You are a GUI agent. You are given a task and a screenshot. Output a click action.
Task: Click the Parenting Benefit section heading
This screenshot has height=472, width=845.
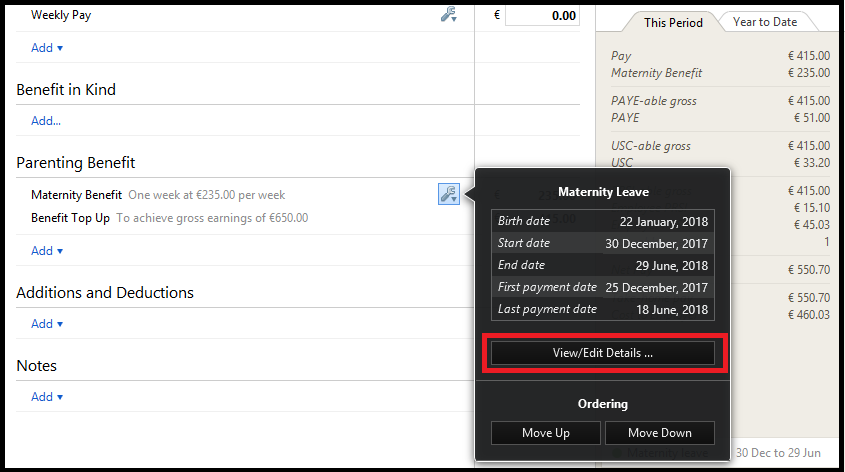(x=75, y=163)
